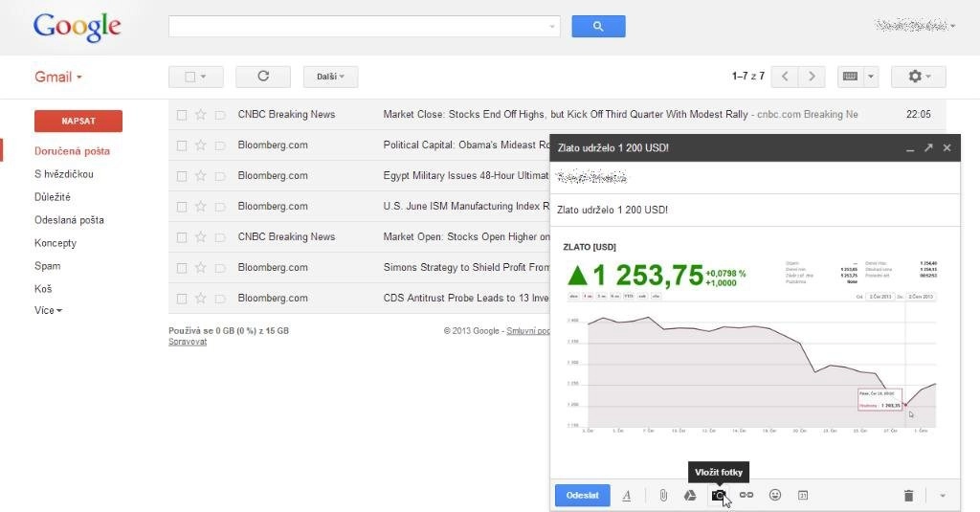Star the CDS Antitrust Probe email

201,299
